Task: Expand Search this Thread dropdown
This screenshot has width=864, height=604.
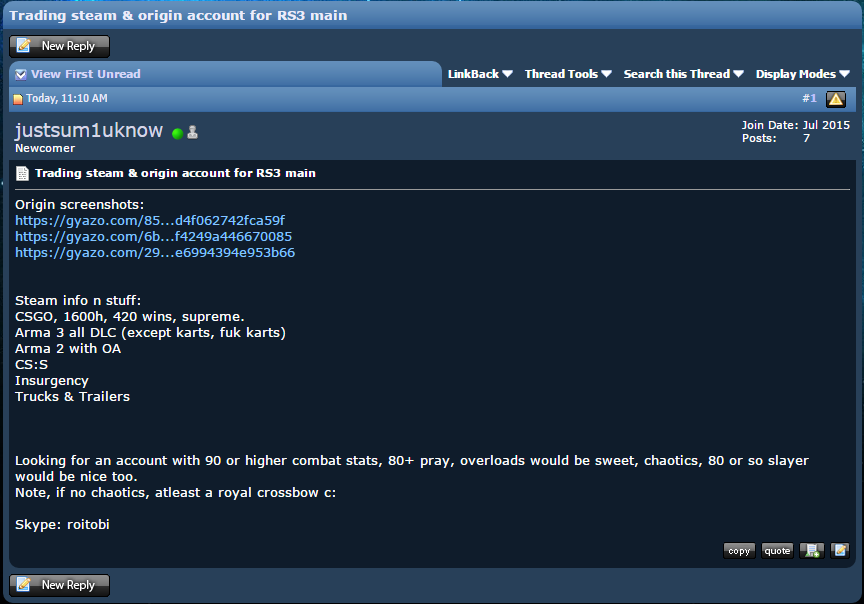Action: tap(683, 74)
